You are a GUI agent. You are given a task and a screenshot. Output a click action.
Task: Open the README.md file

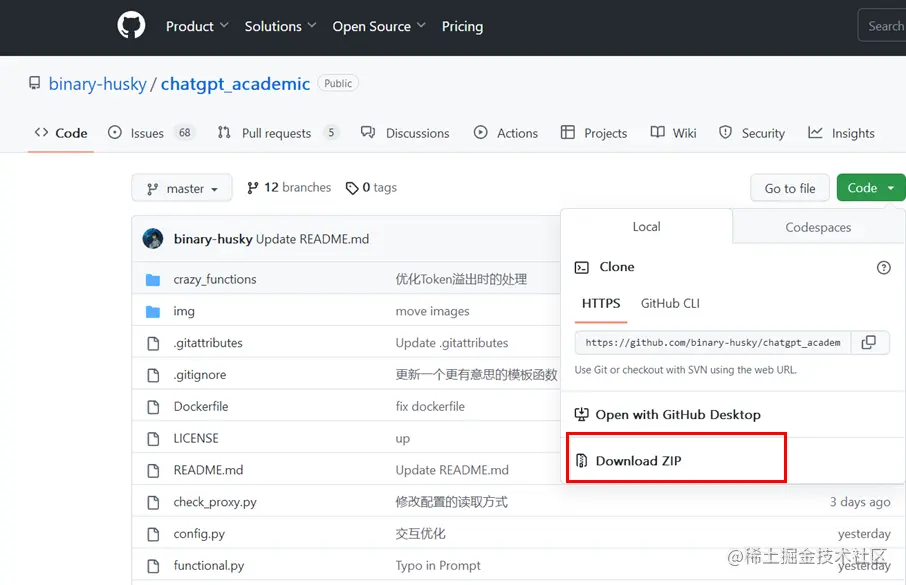[208, 470]
